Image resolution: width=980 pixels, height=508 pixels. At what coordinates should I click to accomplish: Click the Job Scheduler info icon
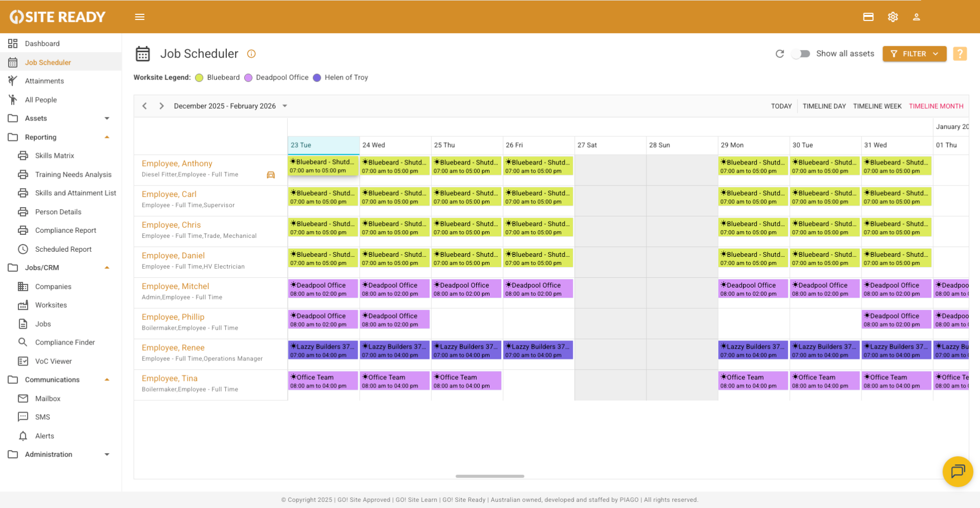(x=251, y=54)
